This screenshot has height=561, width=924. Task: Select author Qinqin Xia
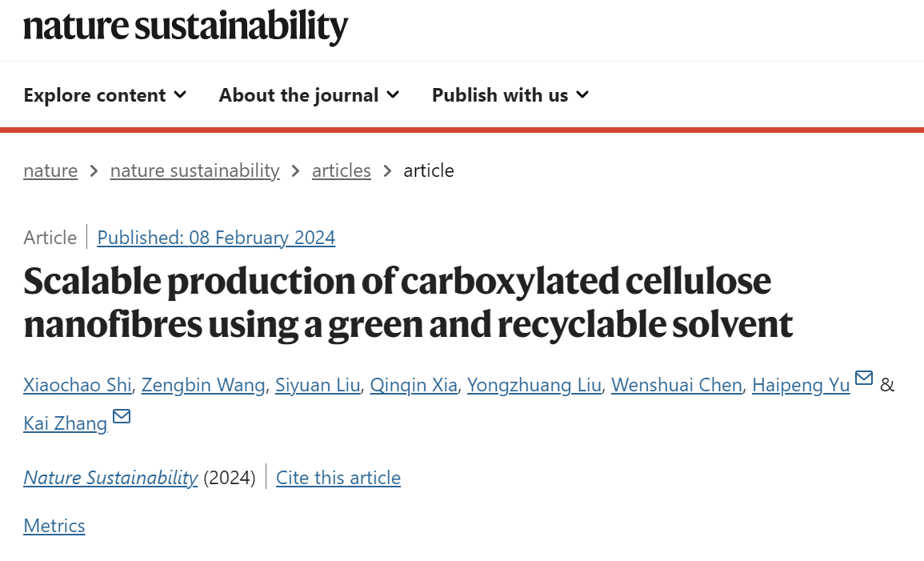pyautogui.click(x=414, y=385)
